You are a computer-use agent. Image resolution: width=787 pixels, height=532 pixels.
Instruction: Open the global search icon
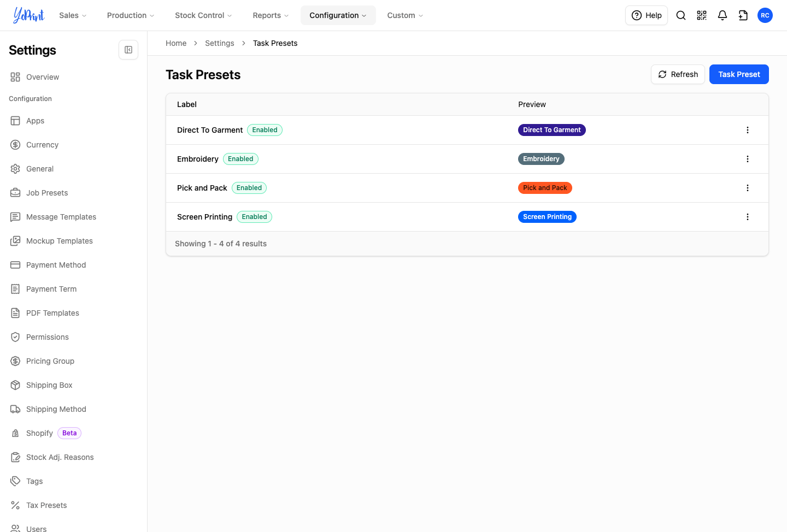pyautogui.click(x=681, y=15)
